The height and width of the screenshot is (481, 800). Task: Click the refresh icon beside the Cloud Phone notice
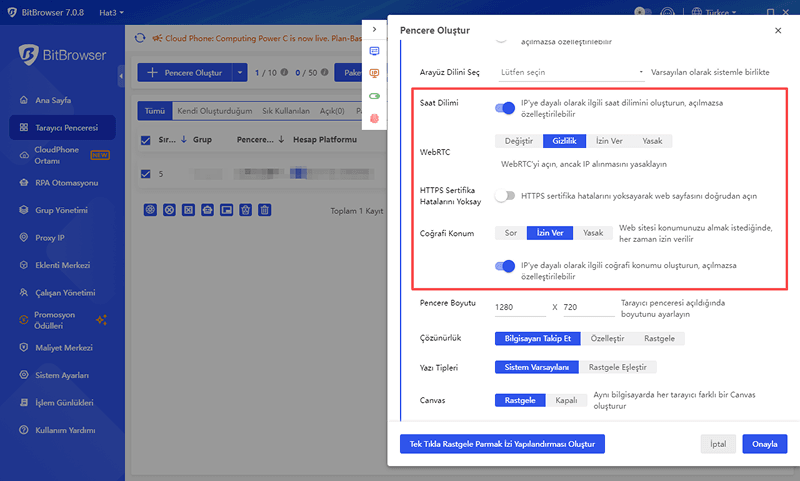[140, 38]
